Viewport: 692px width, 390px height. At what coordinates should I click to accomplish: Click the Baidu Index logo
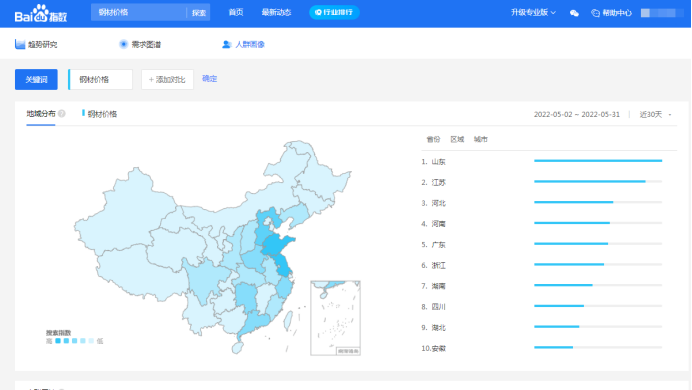click(x=41, y=13)
